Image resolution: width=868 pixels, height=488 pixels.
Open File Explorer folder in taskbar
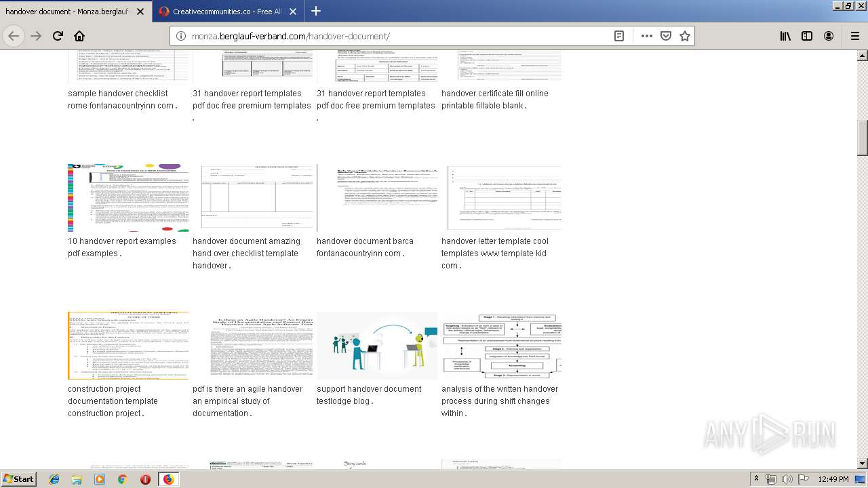coord(77,479)
